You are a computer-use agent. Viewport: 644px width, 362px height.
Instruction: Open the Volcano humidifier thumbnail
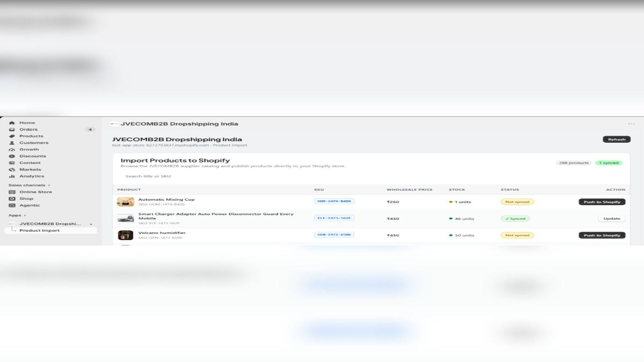126,235
